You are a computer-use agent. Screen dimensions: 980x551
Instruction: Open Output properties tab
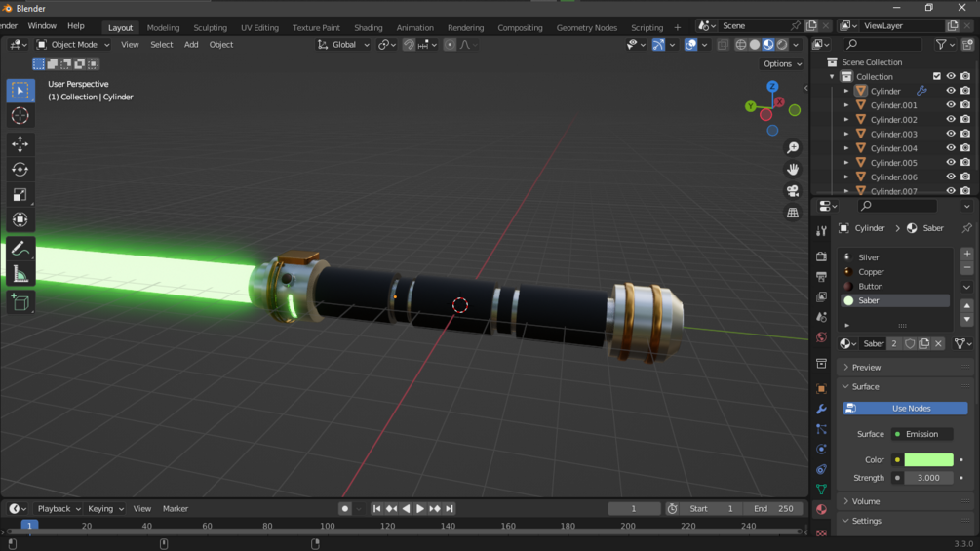[x=821, y=276]
